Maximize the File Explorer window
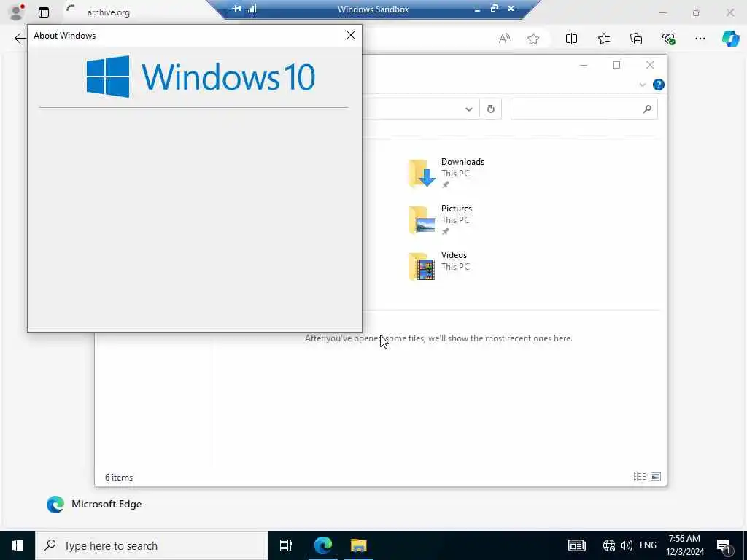The width and height of the screenshot is (747, 560). click(616, 65)
